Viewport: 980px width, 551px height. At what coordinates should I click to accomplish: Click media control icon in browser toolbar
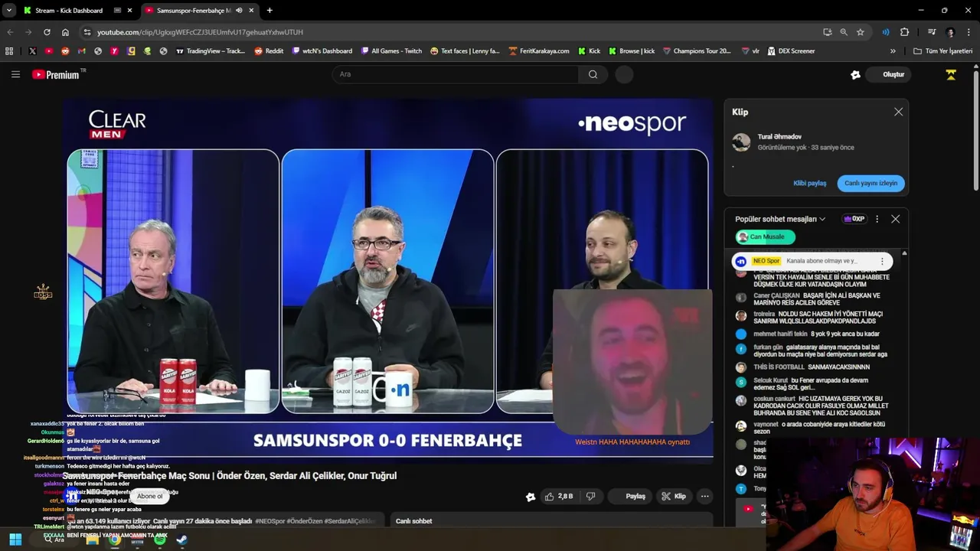(x=932, y=32)
